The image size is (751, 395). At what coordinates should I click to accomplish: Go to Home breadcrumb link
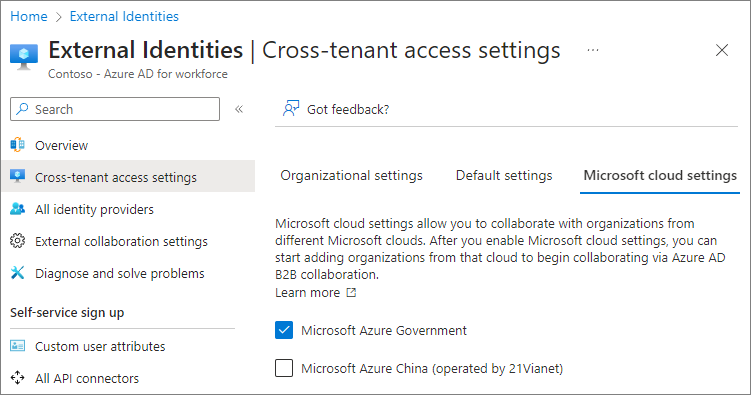(29, 16)
